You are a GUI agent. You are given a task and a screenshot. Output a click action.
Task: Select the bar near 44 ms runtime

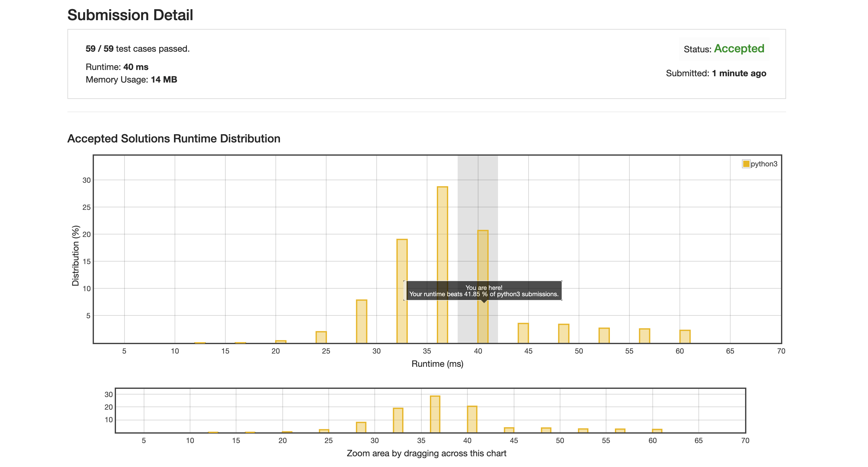click(523, 333)
